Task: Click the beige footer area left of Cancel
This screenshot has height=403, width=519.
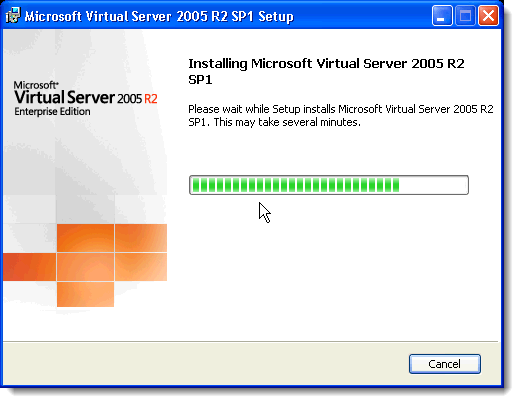Action: [206, 364]
